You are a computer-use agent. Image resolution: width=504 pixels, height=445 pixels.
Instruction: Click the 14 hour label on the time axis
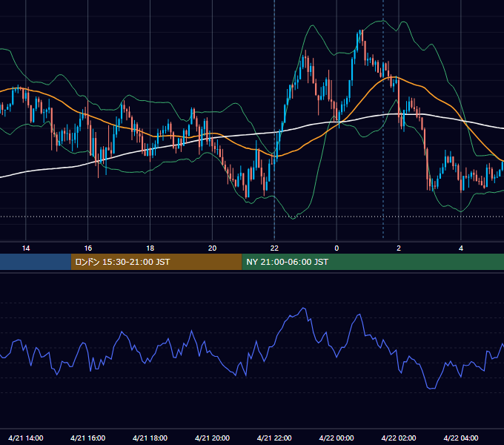click(26, 248)
